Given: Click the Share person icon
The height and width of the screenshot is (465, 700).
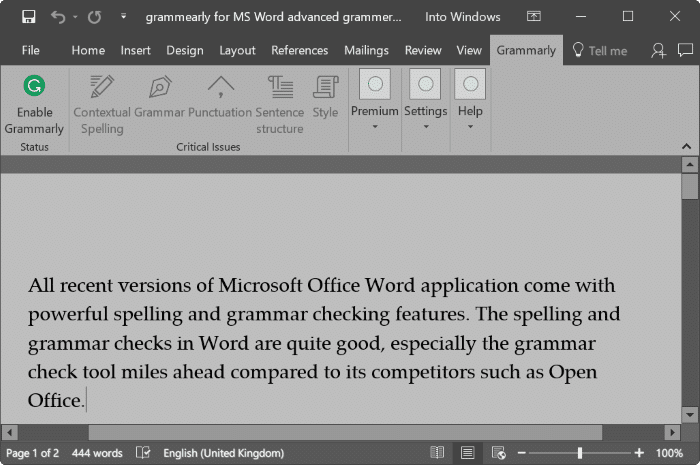Looking at the screenshot, I should (658, 50).
